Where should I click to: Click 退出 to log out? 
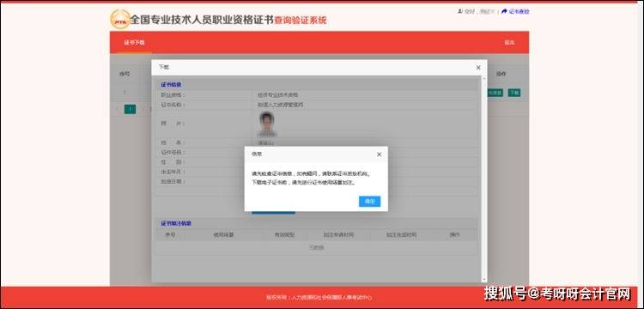[x=509, y=43]
